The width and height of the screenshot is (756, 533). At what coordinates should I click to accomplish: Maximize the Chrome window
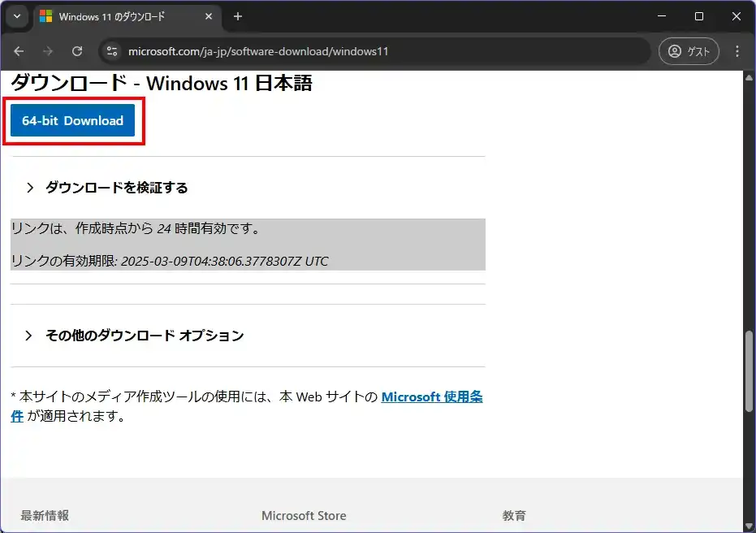pos(699,16)
